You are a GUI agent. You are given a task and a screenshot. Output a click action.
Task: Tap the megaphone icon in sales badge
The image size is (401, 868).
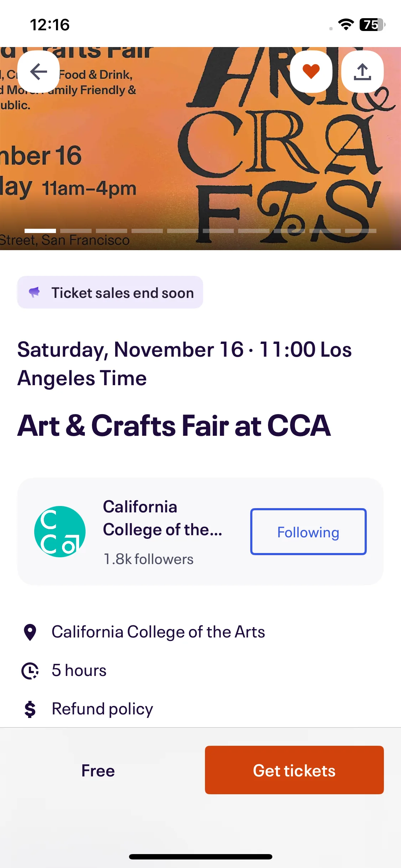pos(35,292)
